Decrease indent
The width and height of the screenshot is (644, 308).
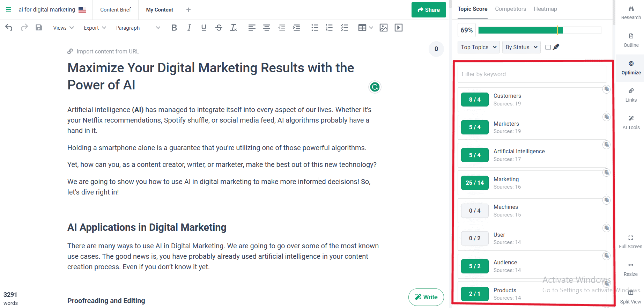[x=282, y=28]
